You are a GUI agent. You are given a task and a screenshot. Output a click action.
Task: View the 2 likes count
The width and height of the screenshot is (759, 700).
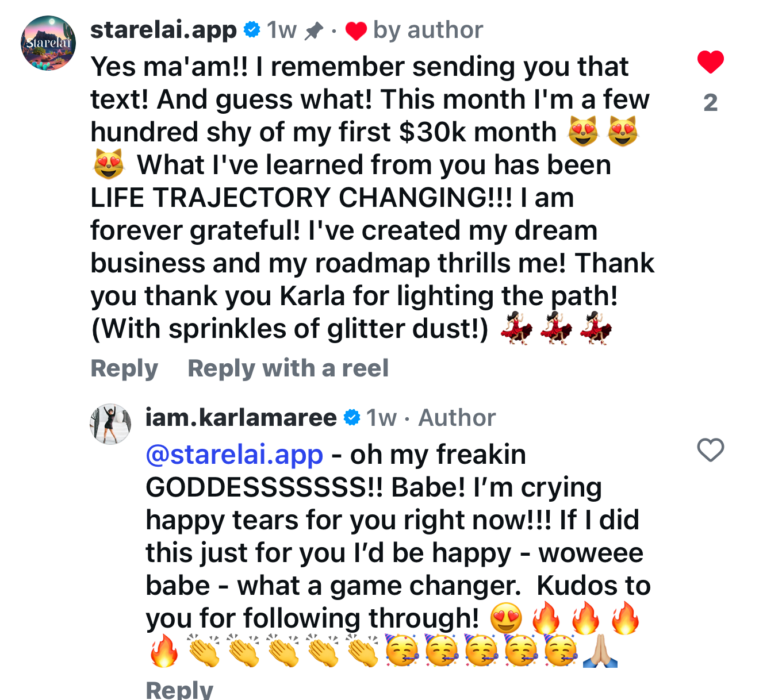(x=711, y=102)
